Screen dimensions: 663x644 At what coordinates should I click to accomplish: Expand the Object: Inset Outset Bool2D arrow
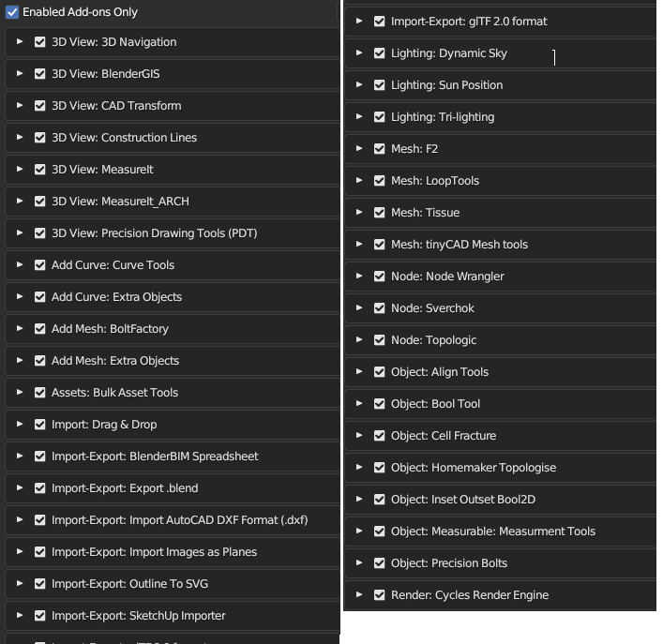[359, 499]
